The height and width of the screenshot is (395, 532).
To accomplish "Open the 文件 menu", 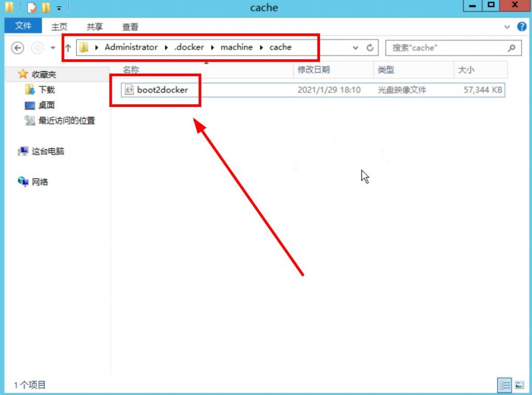I will [22, 26].
